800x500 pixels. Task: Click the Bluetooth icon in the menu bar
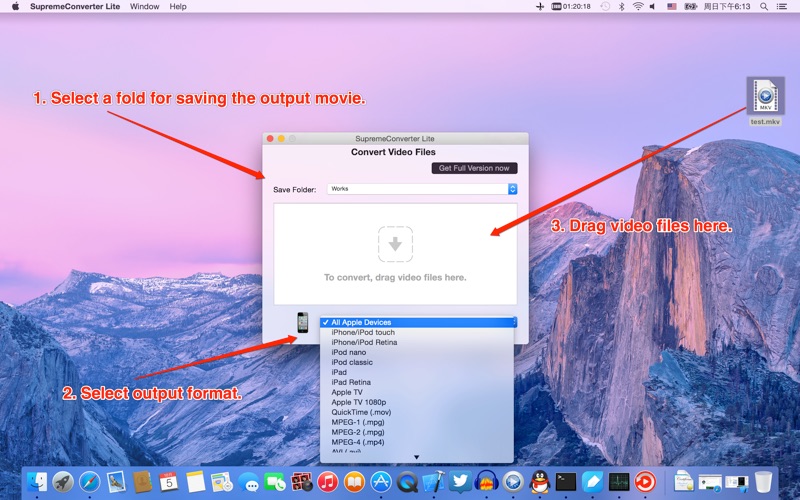point(621,7)
